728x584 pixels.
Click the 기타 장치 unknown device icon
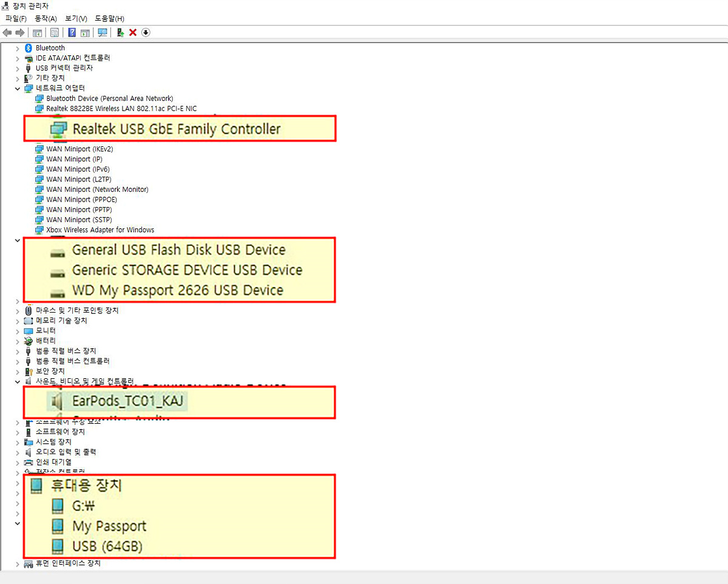pos(28,78)
